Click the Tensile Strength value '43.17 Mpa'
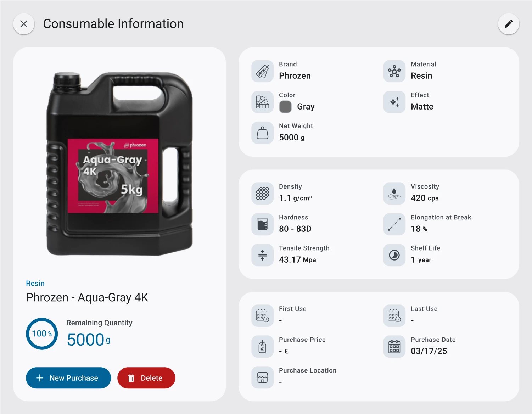This screenshot has width=532, height=414. (298, 260)
